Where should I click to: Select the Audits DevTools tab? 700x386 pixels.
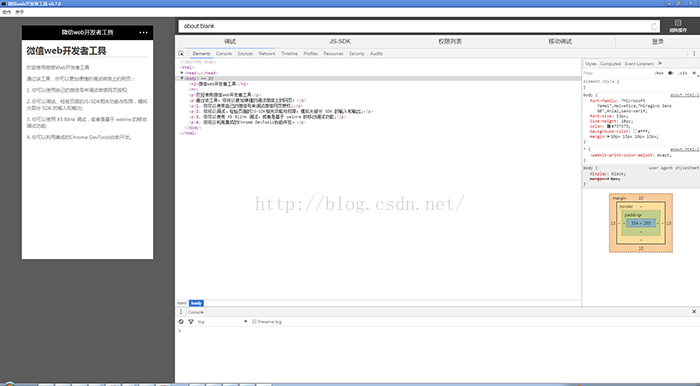(376, 54)
